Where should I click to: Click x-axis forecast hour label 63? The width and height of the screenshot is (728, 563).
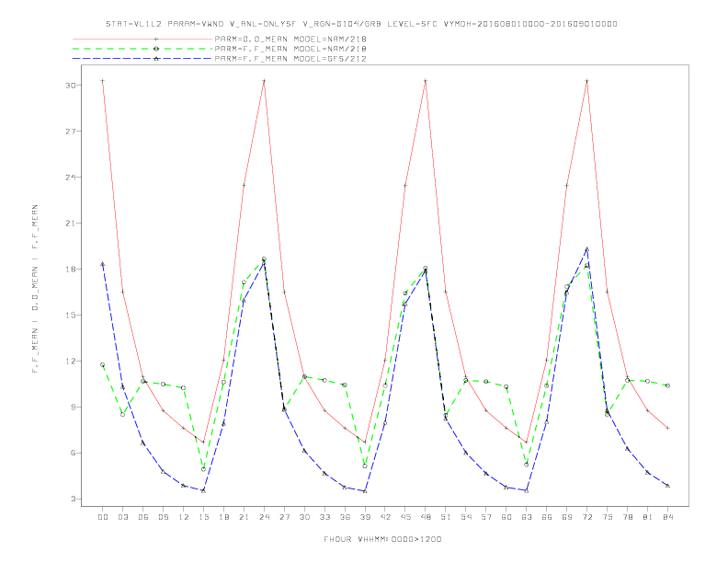[x=527, y=517]
